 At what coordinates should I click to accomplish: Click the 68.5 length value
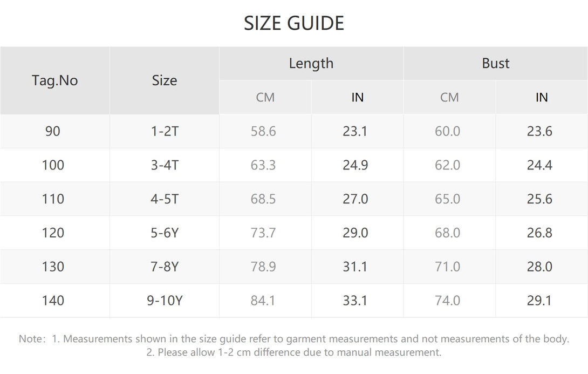263,199
